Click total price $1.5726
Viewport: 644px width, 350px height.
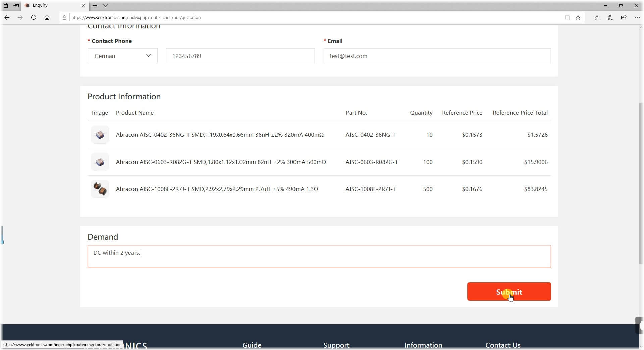click(x=537, y=135)
